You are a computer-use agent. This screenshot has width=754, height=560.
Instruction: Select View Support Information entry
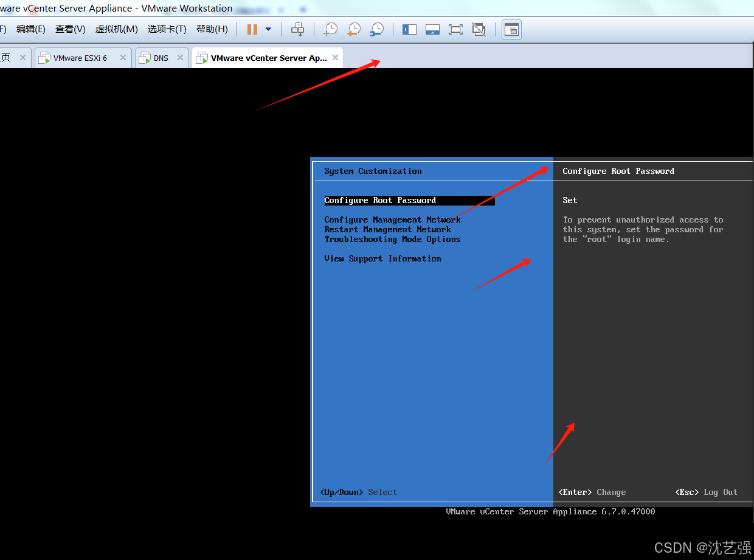[382, 258]
